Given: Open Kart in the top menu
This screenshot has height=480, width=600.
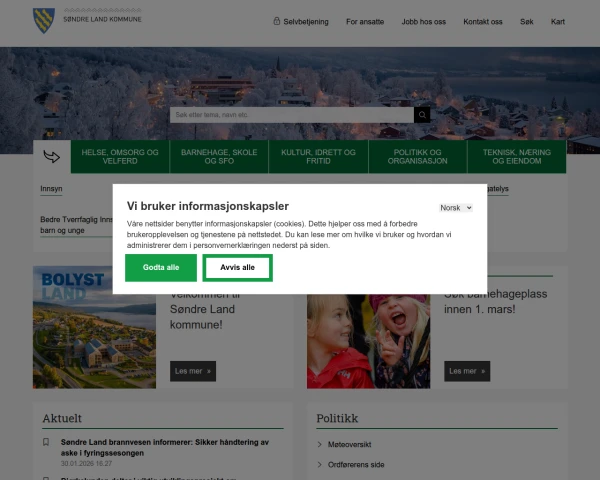Looking at the screenshot, I should pyautogui.click(x=558, y=22).
